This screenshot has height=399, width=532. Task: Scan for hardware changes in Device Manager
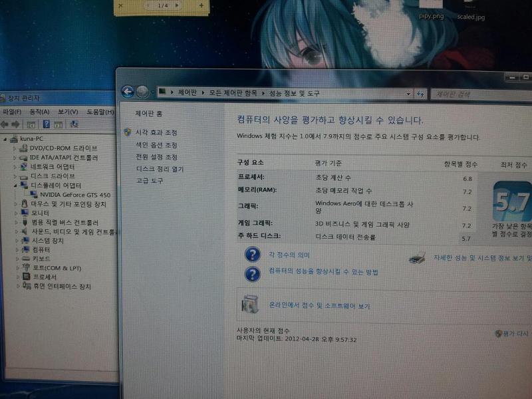coord(74,124)
